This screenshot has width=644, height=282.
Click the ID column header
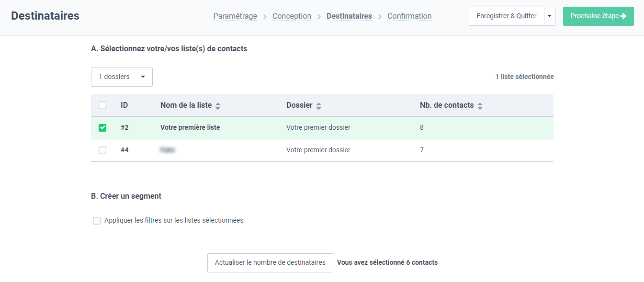tap(124, 105)
